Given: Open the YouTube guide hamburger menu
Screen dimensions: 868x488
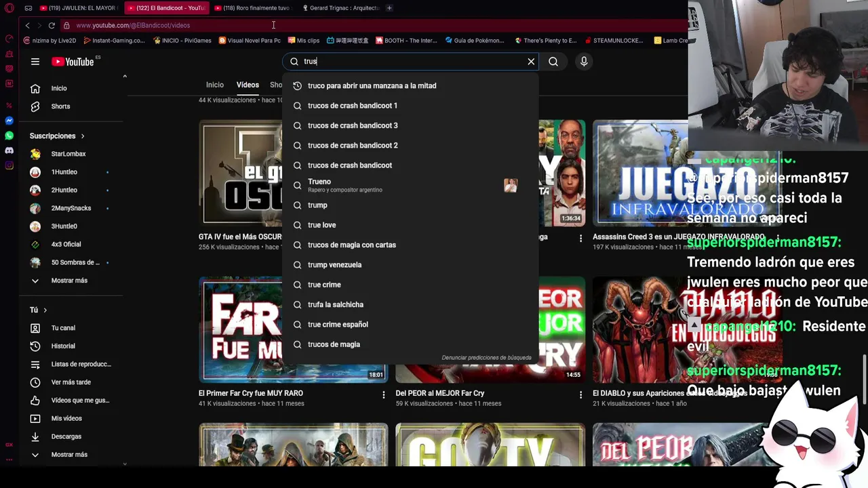Looking at the screenshot, I should (x=35, y=62).
